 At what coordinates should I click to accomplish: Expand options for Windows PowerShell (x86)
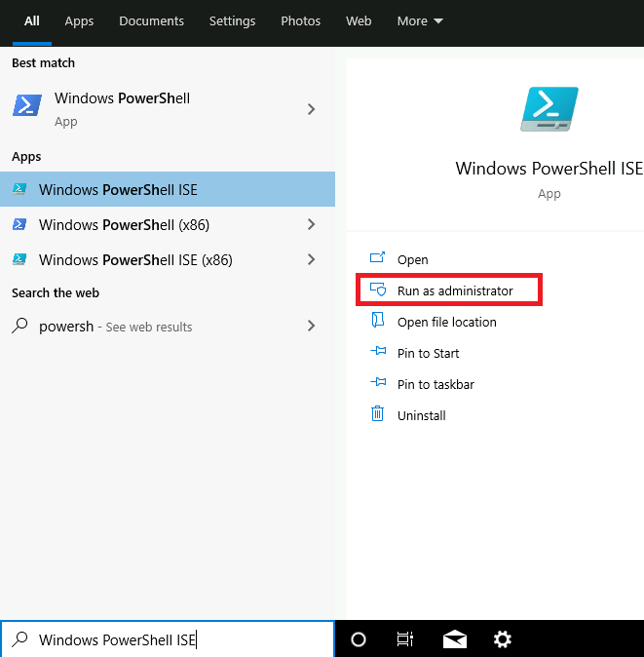tap(311, 224)
